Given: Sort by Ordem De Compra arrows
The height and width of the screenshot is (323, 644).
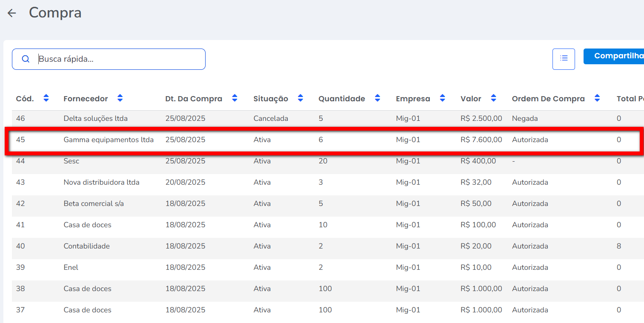Looking at the screenshot, I should 597,98.
